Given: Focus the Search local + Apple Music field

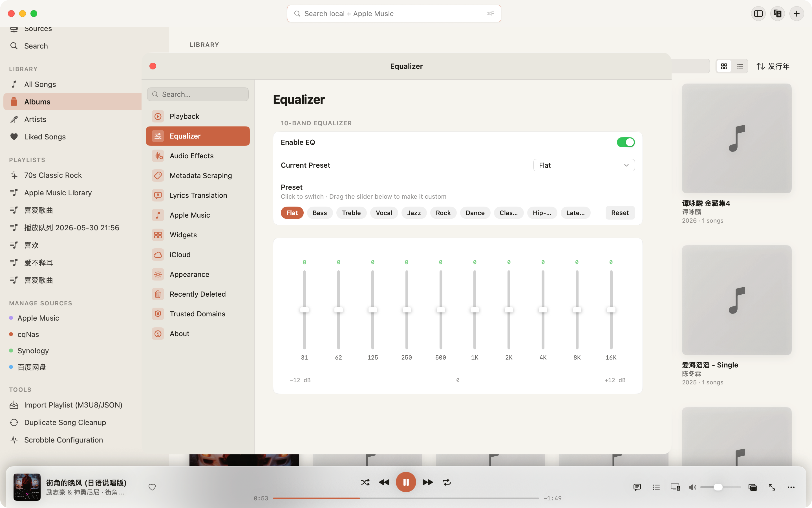Looking at the screenshot, I should [x=394, y=14].
